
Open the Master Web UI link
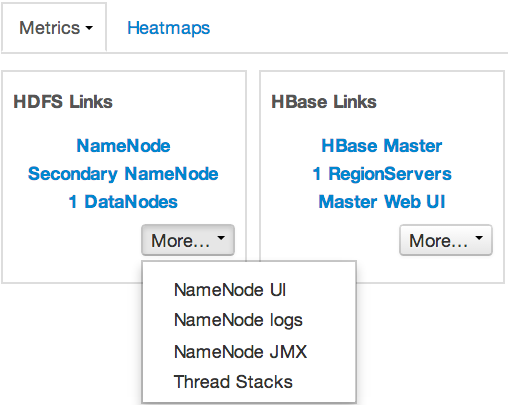tap(382, 202)
